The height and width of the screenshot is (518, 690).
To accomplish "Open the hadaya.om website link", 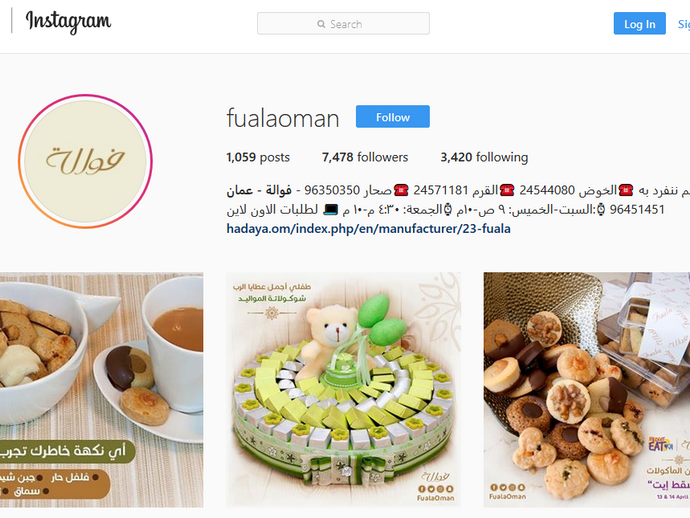I will pos(368,229).
